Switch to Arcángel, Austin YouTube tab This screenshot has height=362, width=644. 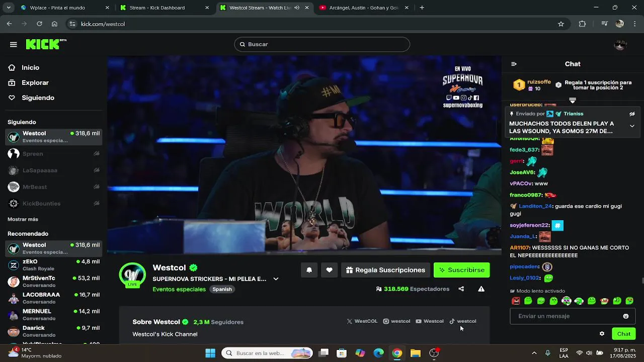pyautogui.click(x=364, y=8)
